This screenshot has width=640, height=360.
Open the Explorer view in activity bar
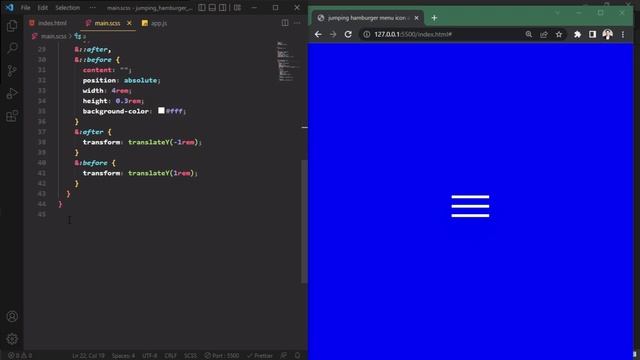click(12, 26)
